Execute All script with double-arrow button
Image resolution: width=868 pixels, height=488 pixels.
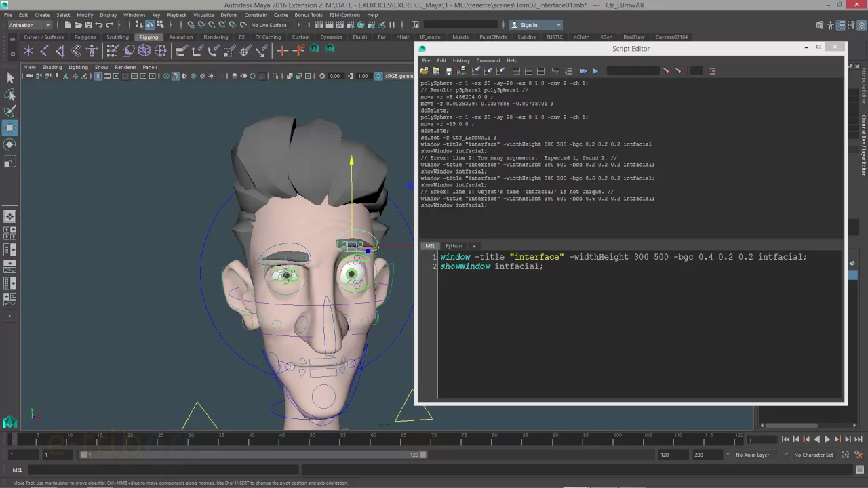click(x=583, y=70)
